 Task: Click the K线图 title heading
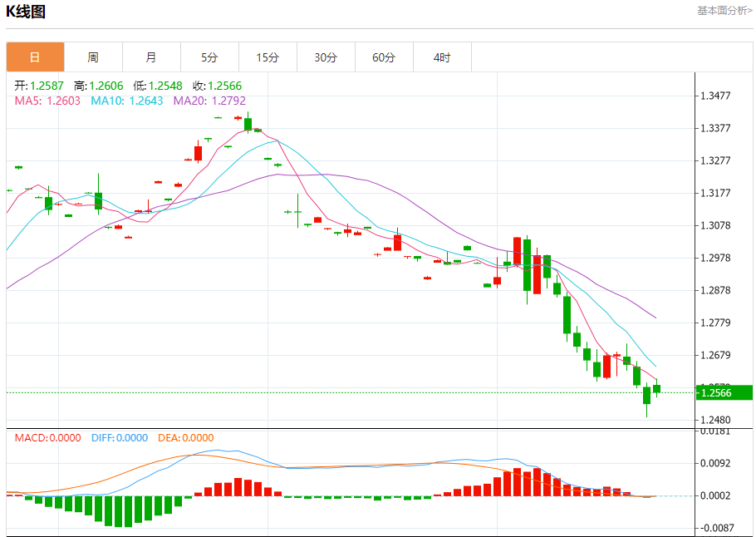tap(27, 12)
